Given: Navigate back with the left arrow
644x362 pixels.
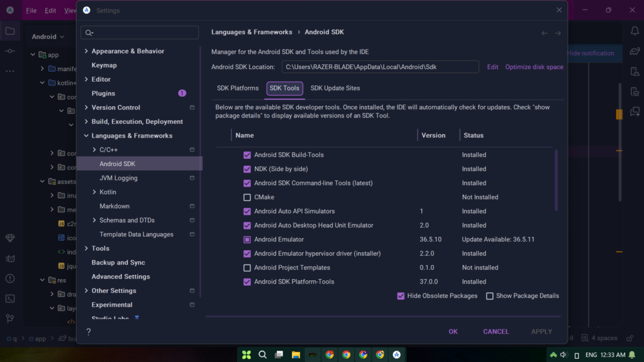Looking at the screenshot, I should (x=545, y=33).
